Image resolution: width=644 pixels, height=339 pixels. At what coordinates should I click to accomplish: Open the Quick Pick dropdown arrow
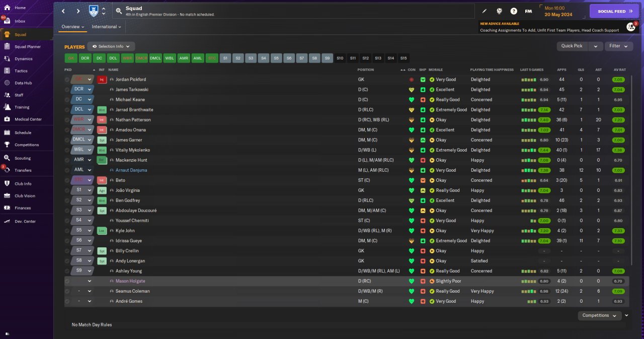click(x=595, y=46)
